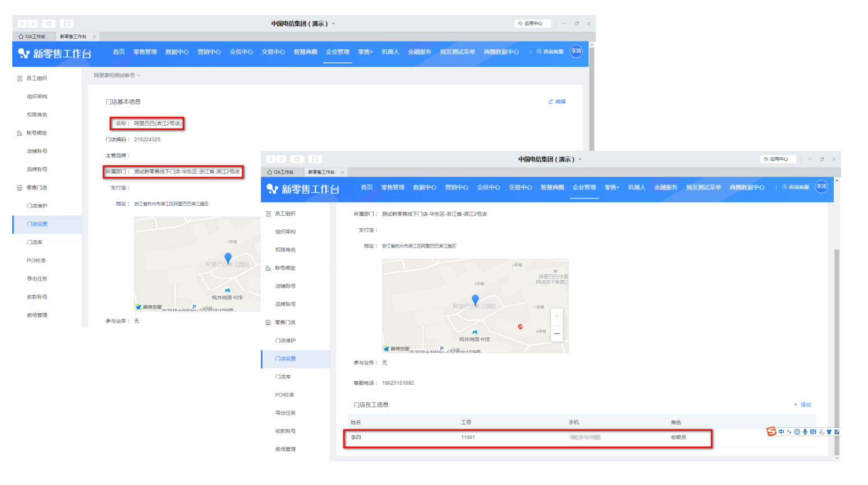Screen dimensions: 868x485
Task: Zoom in on the front window map
Action: click(x=557, y=317)
